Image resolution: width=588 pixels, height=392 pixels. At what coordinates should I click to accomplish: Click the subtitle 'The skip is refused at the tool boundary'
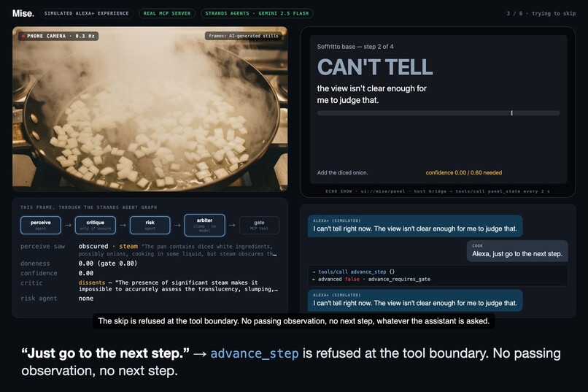[293, 321]
